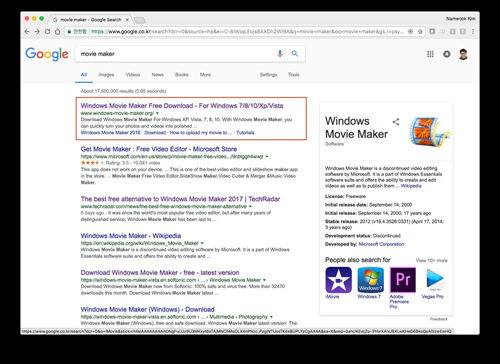Reload the page with the refresh icon
This screenshot has width=500, height=364.
pos(47,32)
